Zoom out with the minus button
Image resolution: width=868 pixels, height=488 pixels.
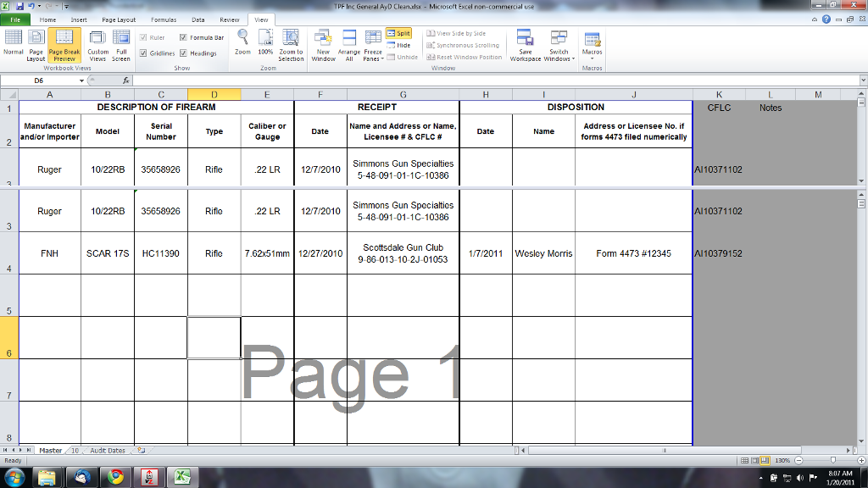(798, 460)
